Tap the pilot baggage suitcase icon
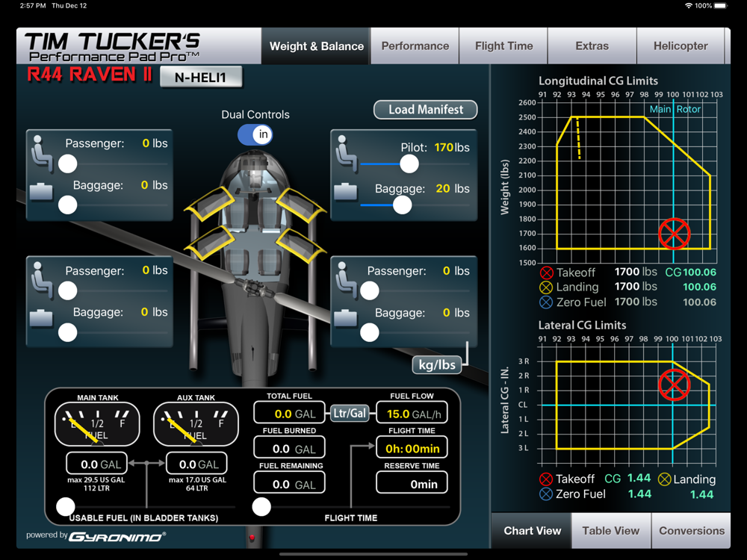Screen dimensions: 747x560 [345, 191]
